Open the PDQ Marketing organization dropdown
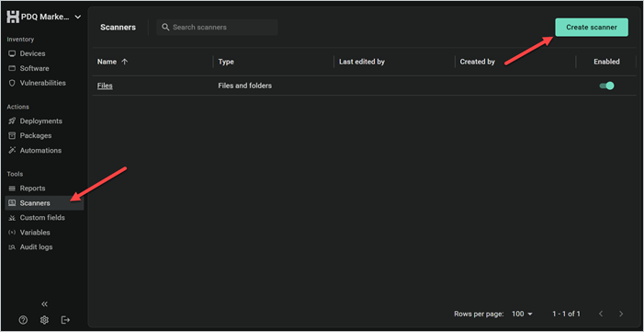The height and width of the screenshot is (332, 644). 44,17
